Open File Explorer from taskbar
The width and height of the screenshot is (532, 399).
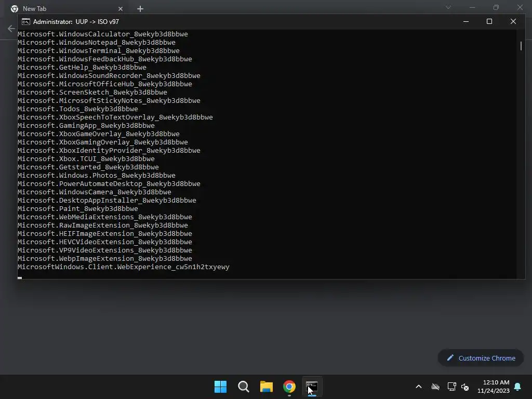267,387
